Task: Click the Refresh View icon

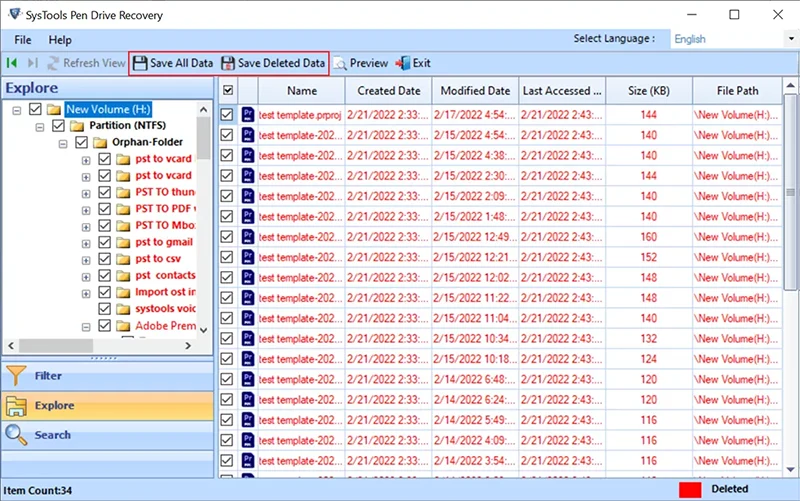Action: click(53, 63)
